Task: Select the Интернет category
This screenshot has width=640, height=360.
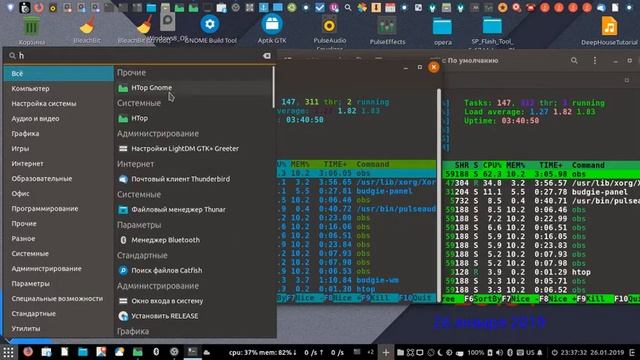Action: [x=59, y=164]
